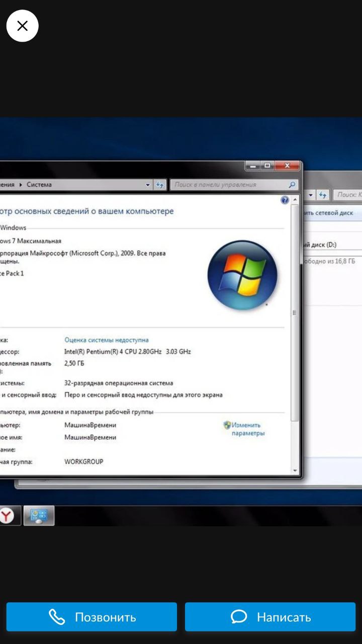The height and width of the screenshot is (644, 362).
Task: Open the Оценка системы недоступна link
Action: [x=107, y=340]
